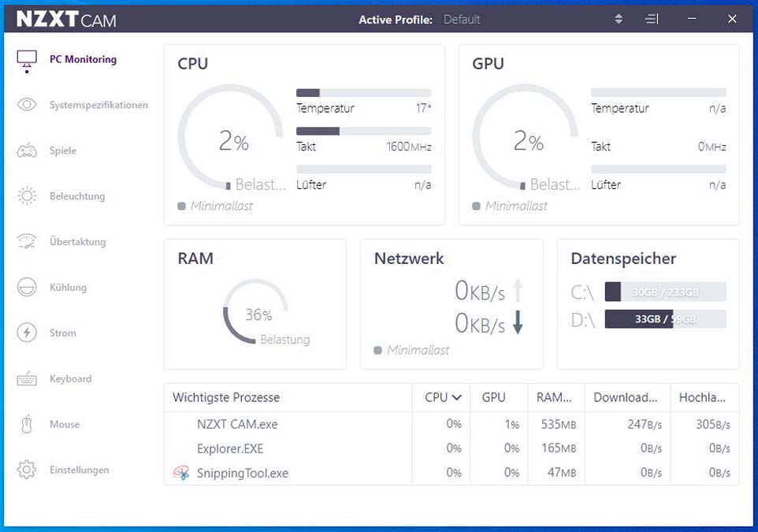Image resolution: width=758 pixels, height=532 pixels.
Task: Toggle mini mode icon in title bar
Action: (652, 19)
